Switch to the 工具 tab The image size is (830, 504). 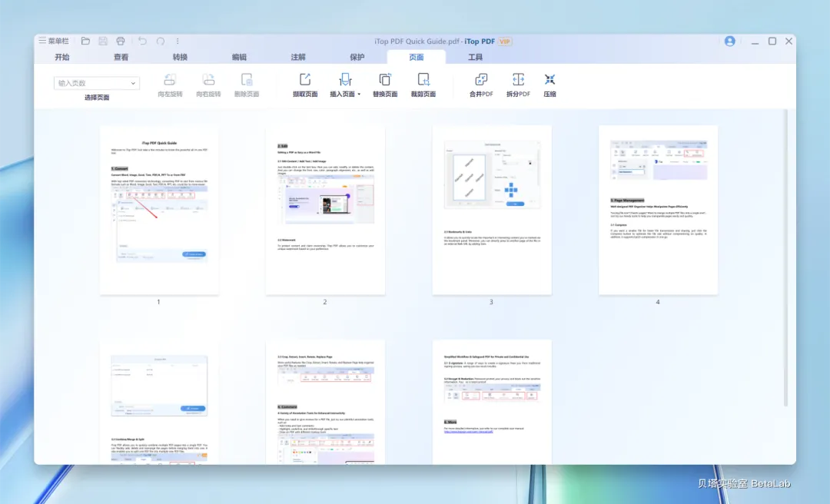point(476,57)
